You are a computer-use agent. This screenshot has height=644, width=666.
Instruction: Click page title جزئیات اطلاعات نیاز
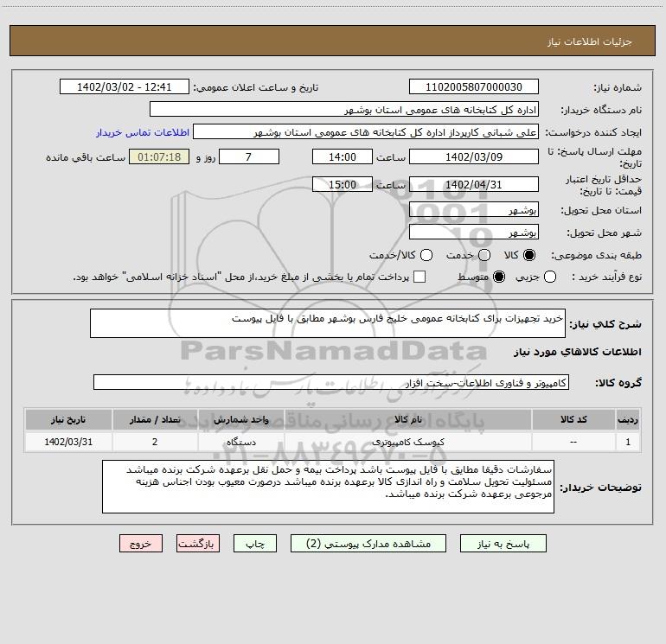[590, 41]
